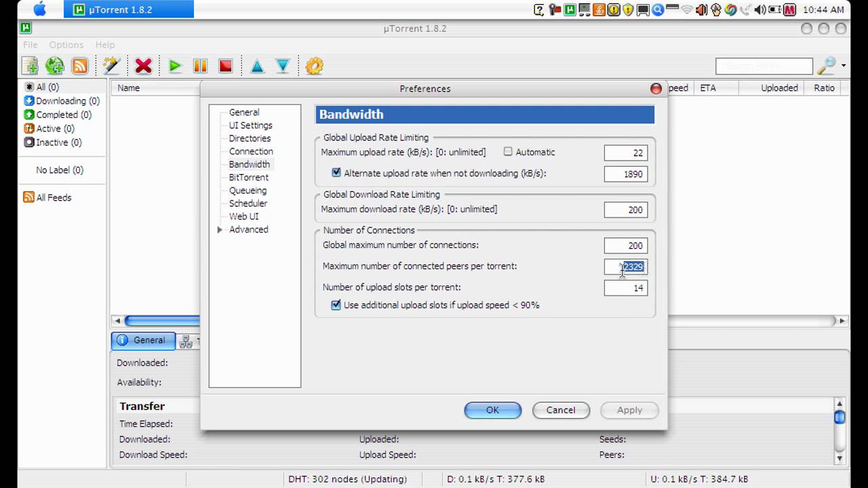Click the search magnifier icon in toolbar
This screenshot has width=868, height=488.
[x=826, y=66]
